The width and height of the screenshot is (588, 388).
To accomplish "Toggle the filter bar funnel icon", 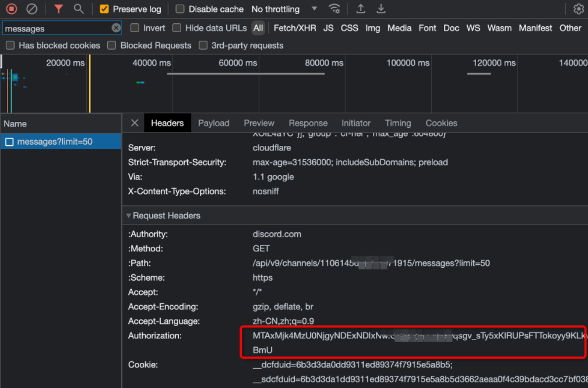I will coord(58,9).
